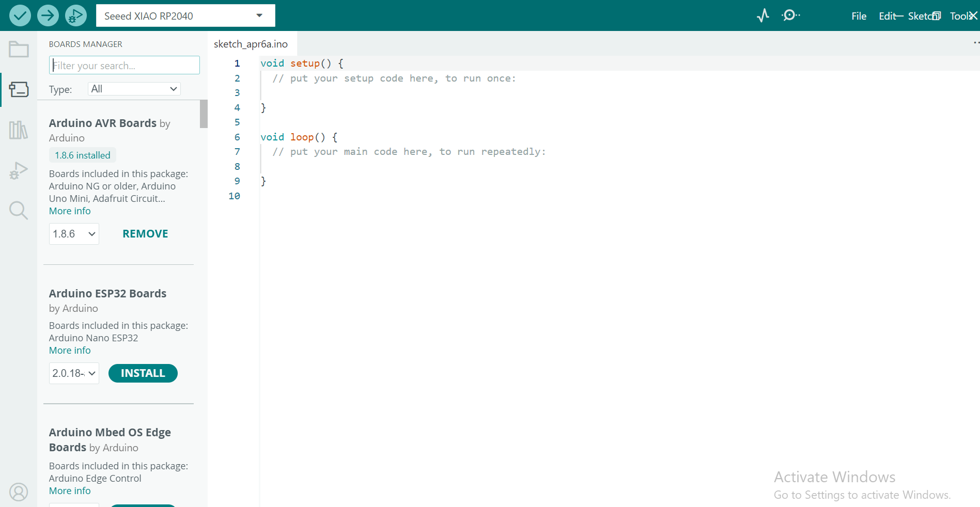Open the Serial Monitor icon
980x507 pixels.
coord(790,15)
